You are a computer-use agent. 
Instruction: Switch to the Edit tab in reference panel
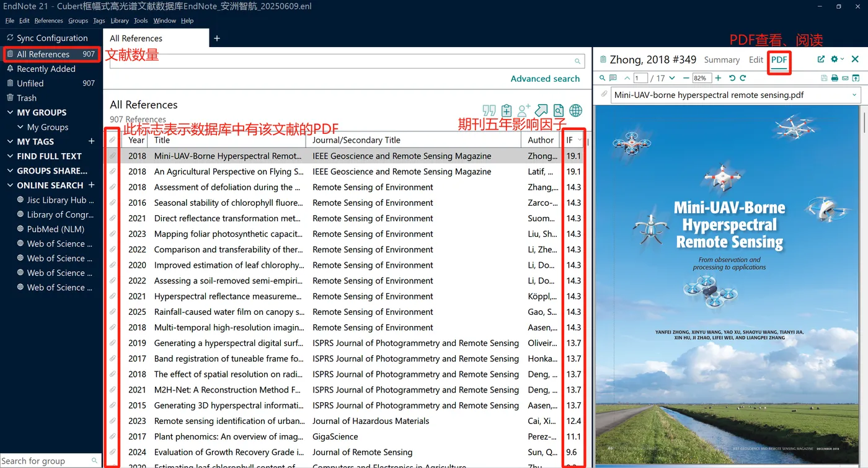click(756, 60)
